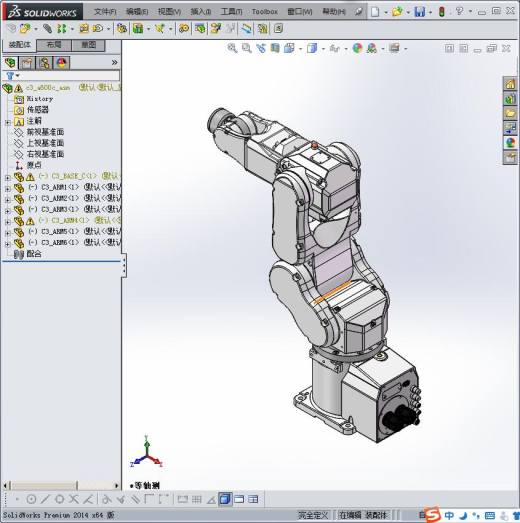Click the Zoom to Area icon
Image resolution: width=520 pixels, height=523 pixels.
pyautogui.click(x=246, y=48)
